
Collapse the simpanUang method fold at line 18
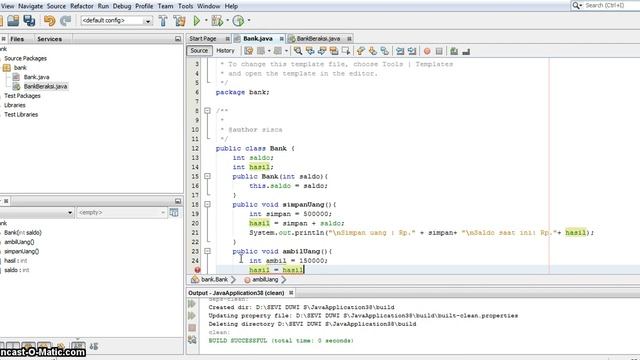[207, 204]
